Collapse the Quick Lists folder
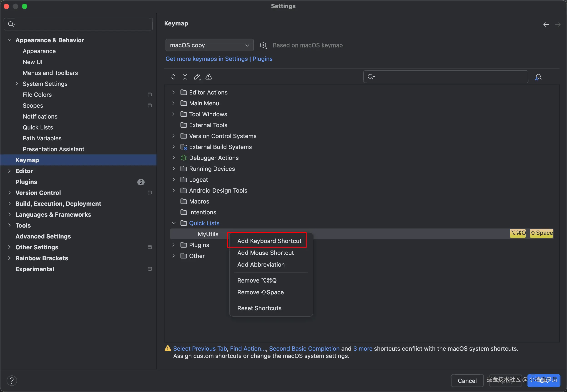This screenshot has width=567, height=392. (174, 223)
